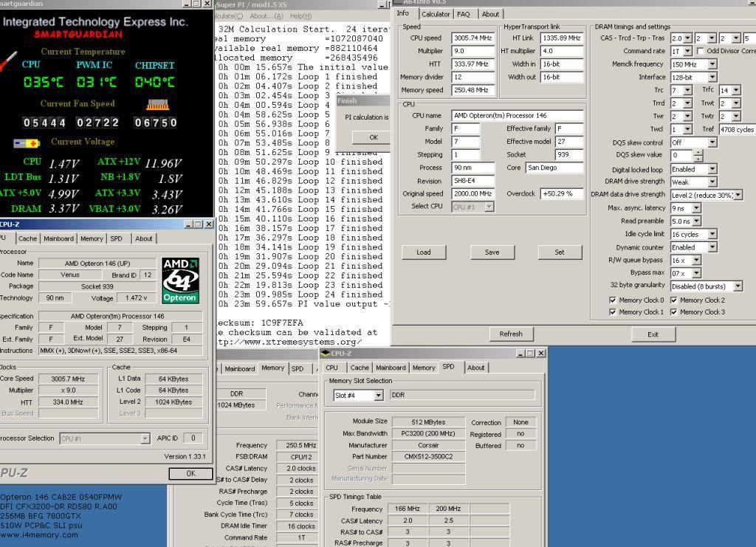Image resolution: width=756 pixels, height=547 pixels.
Task: Open the Bypass max 07 x dropdown
Action: tap(697, 273)
